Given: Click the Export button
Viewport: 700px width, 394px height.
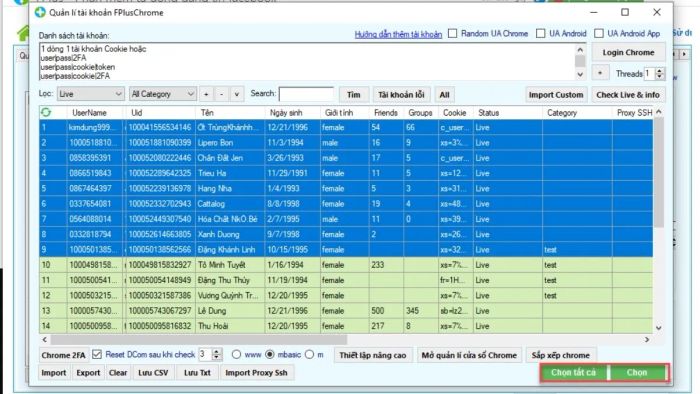Looking at the screenshot, I should [x=88, y=373].
